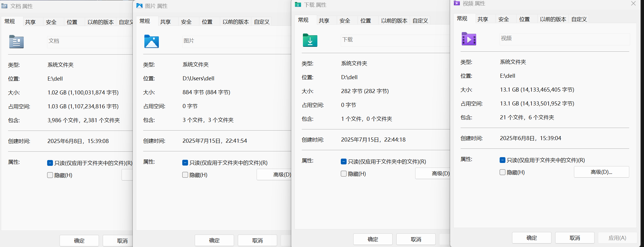
Task: Click location value D:\Users\dell
Action: click(x=198, y=78)
